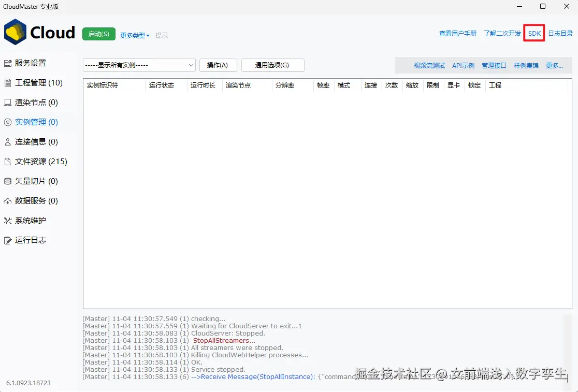Click the 次数 column header
578x392 pixels.
point(391,85)
